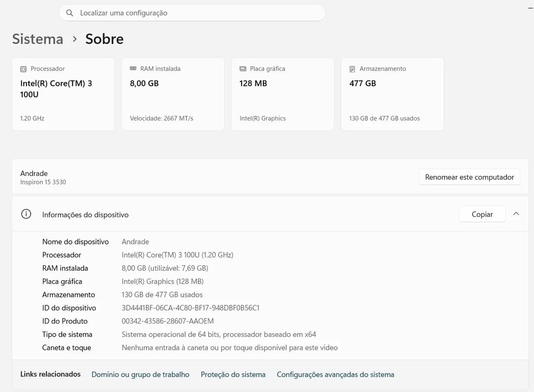Click the ID do Produto row label
The width and height of the screenshot is (534, 392).
[65, 321]
